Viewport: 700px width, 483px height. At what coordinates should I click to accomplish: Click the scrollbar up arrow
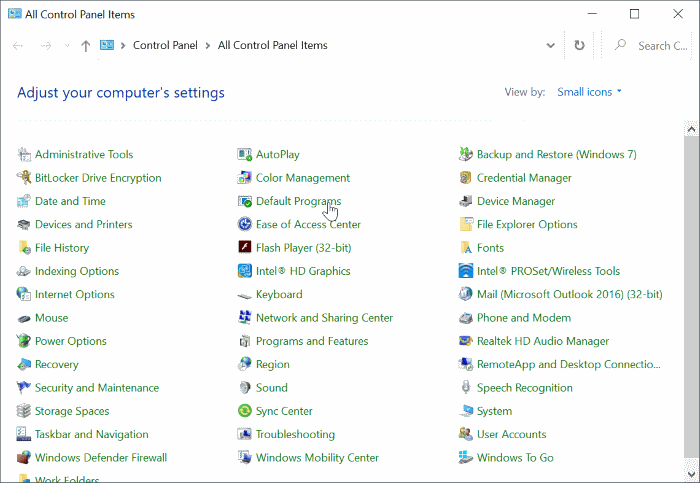692,130
